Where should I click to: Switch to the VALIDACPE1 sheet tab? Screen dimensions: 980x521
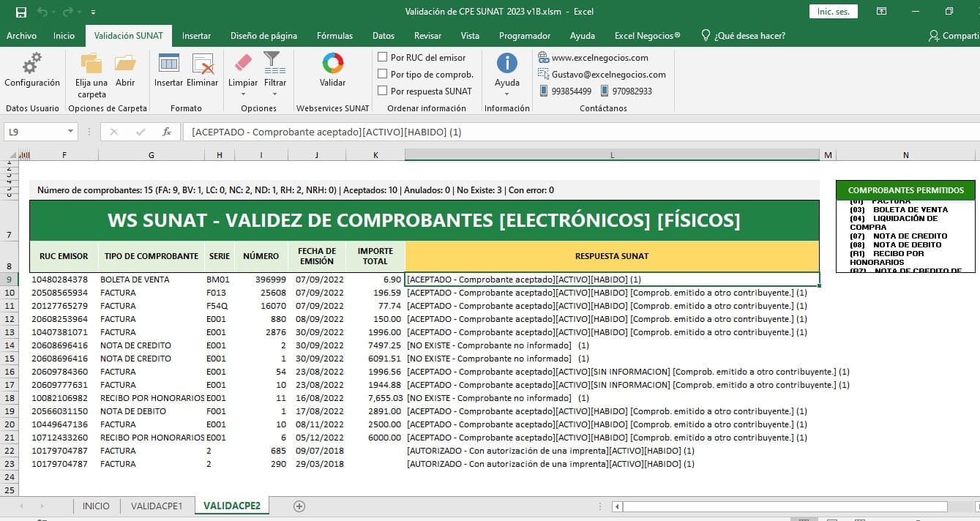[157, 506]
